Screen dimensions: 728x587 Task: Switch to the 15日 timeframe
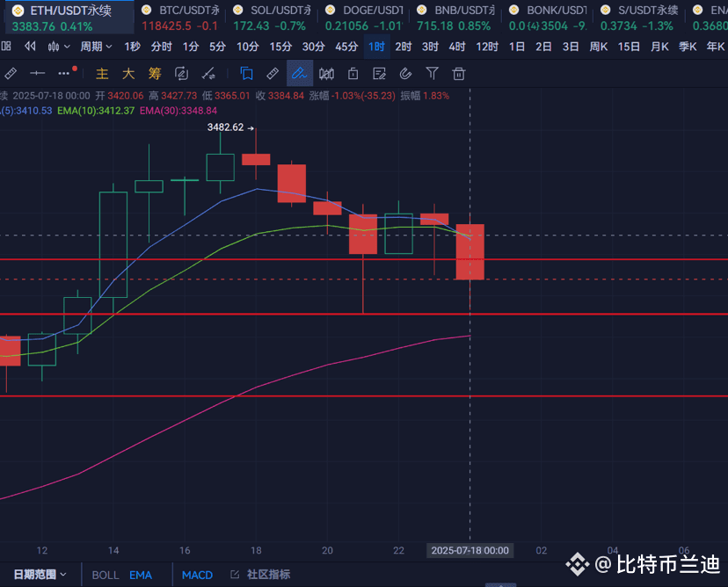click(629, 47)
